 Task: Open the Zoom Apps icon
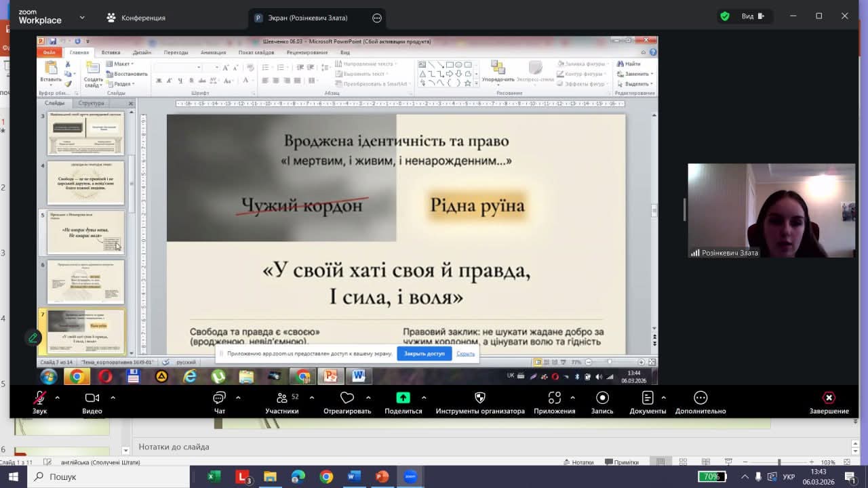(554, 399)
